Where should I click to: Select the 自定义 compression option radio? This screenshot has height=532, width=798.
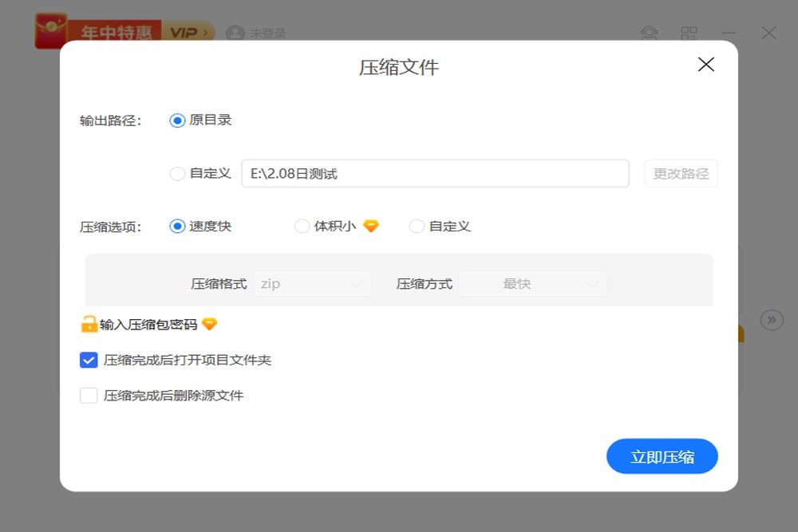click(417, 227)
